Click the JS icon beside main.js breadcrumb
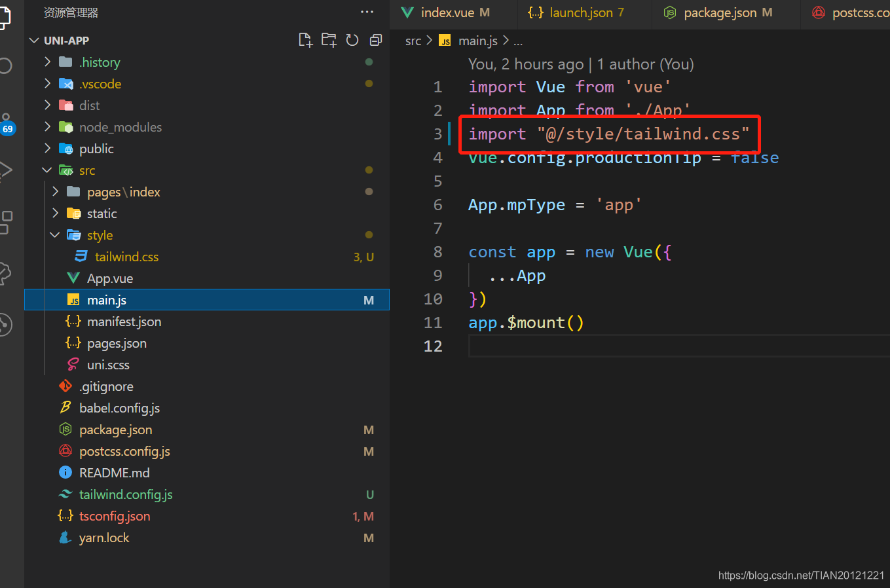Image resolution: width=890 pixels, height=588 pixels. click(x=445, y=41)
